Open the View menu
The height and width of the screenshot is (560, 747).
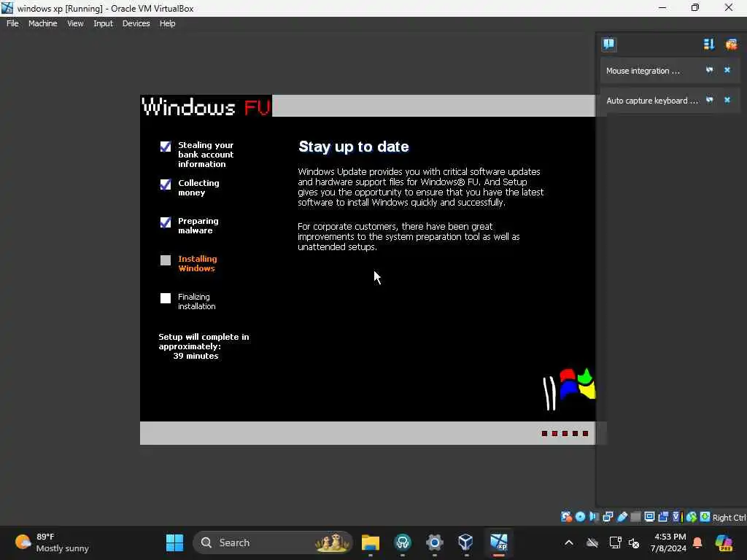click(75, 23)
